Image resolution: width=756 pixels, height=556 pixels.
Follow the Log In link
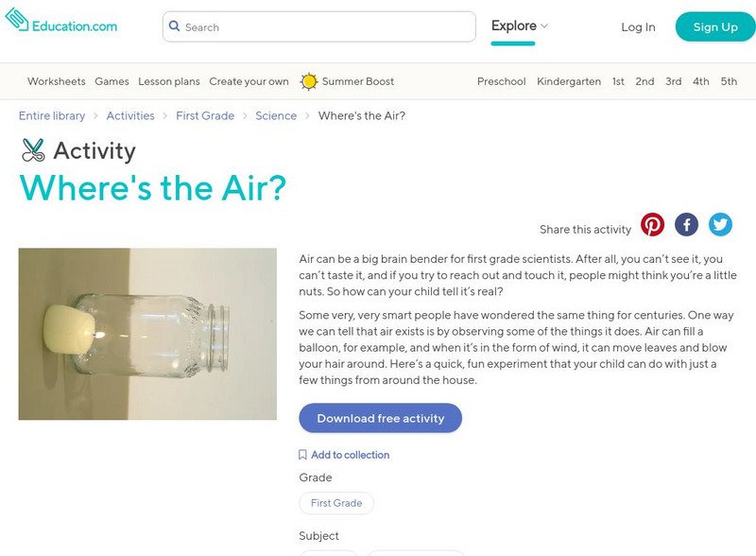[x=638, y=27]
